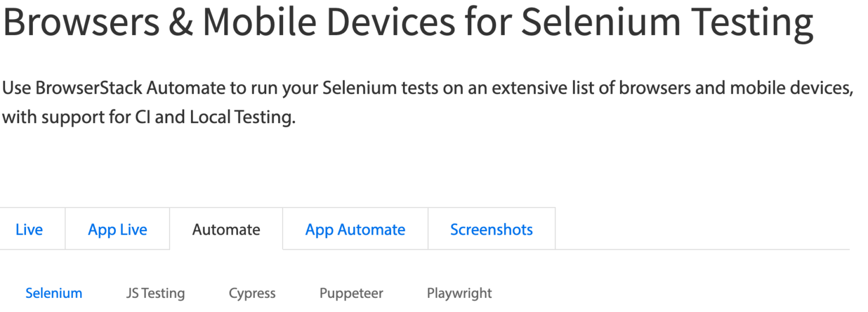This screenshot has height=312, width=868.
Task: Go to the App Automate tab
Action: [355, 229]
